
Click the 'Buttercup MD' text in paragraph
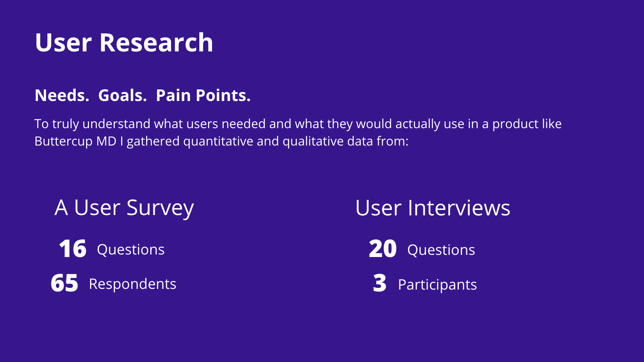click(x=75, y=141)
